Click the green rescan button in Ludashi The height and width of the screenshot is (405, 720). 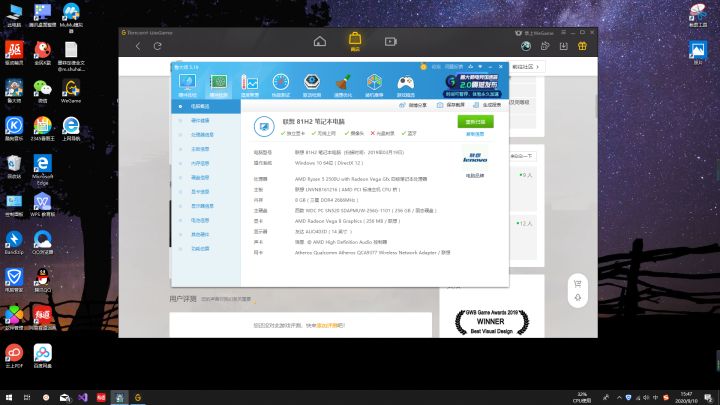pos(475,122)
